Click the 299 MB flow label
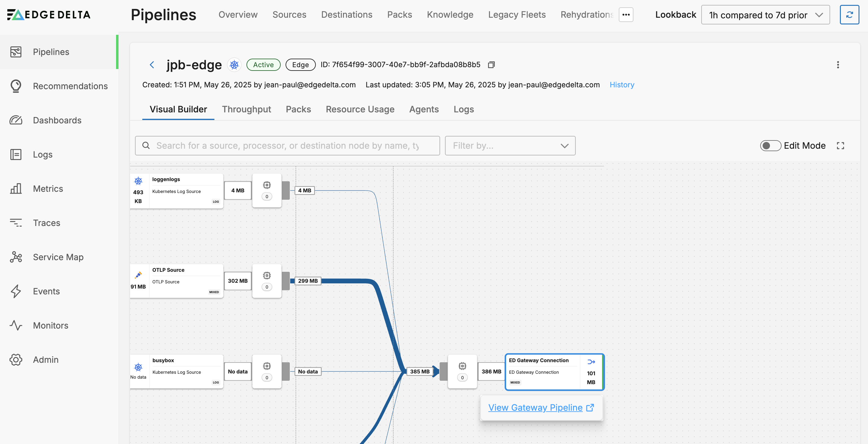 click(308, 281)
